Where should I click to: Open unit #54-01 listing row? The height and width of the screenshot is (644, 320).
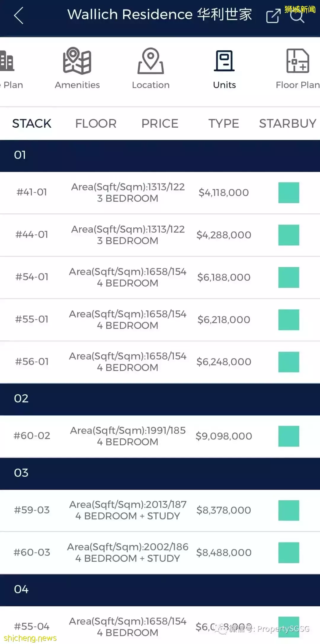[x=128, y=277]
